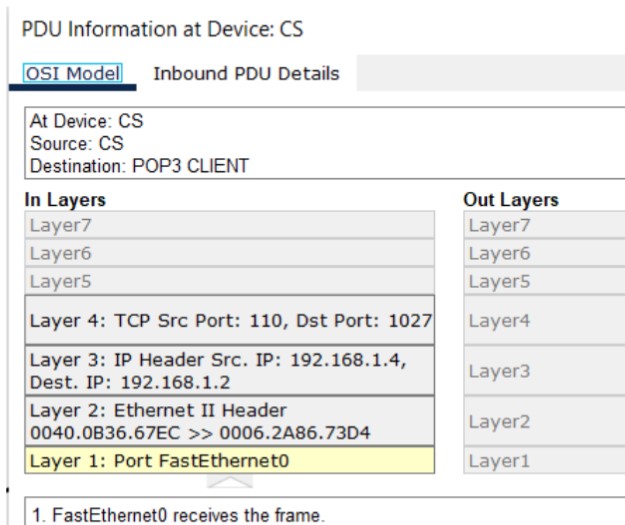
Task: Click the In Layers Layer7 box
Action: pyautogui.click(x=229, y=224)
